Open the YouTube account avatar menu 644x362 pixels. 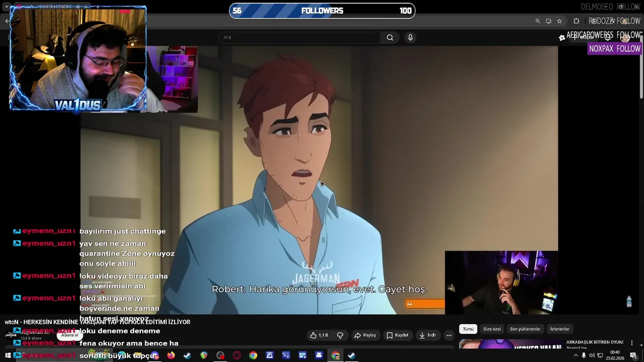pyautogui.click(x=625, y=37)
